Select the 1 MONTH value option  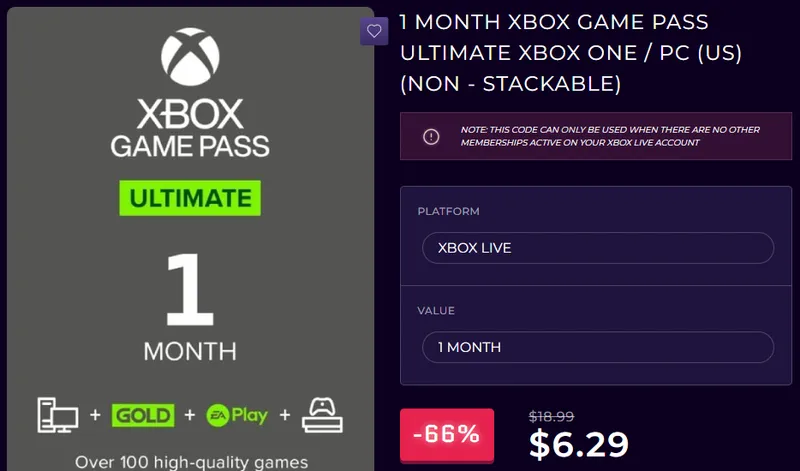pos(598,348)
